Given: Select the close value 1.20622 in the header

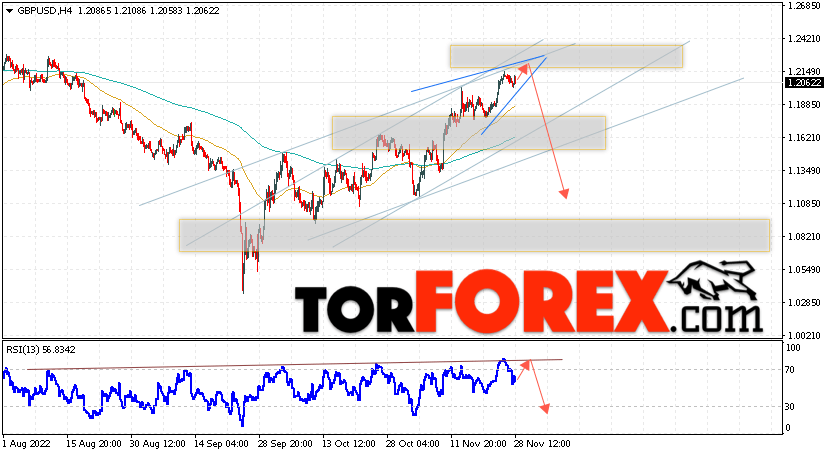Looking at the screenshot, I should tap(203, 11).
